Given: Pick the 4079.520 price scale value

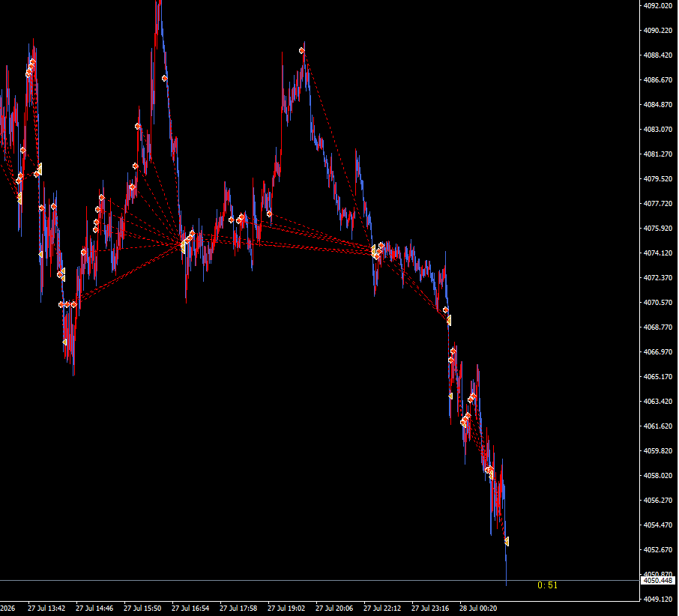Looking at the screenshot, I should (658, 178).
